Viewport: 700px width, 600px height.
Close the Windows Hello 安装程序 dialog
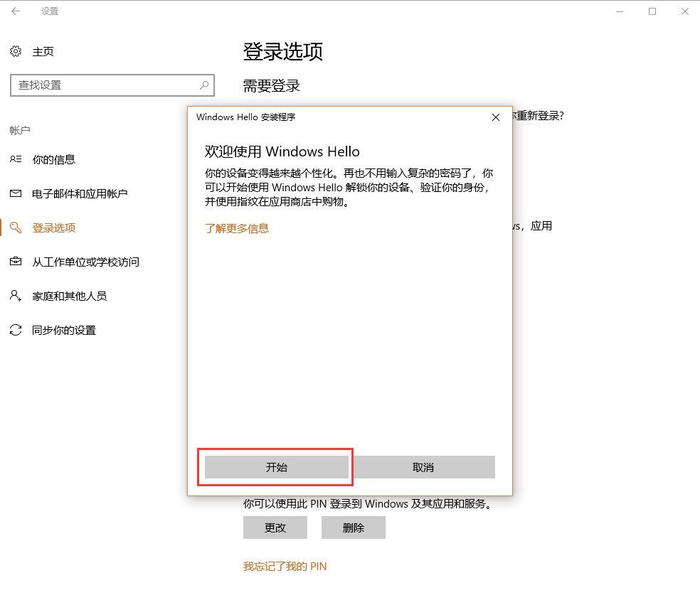click(x=495, y=117)
